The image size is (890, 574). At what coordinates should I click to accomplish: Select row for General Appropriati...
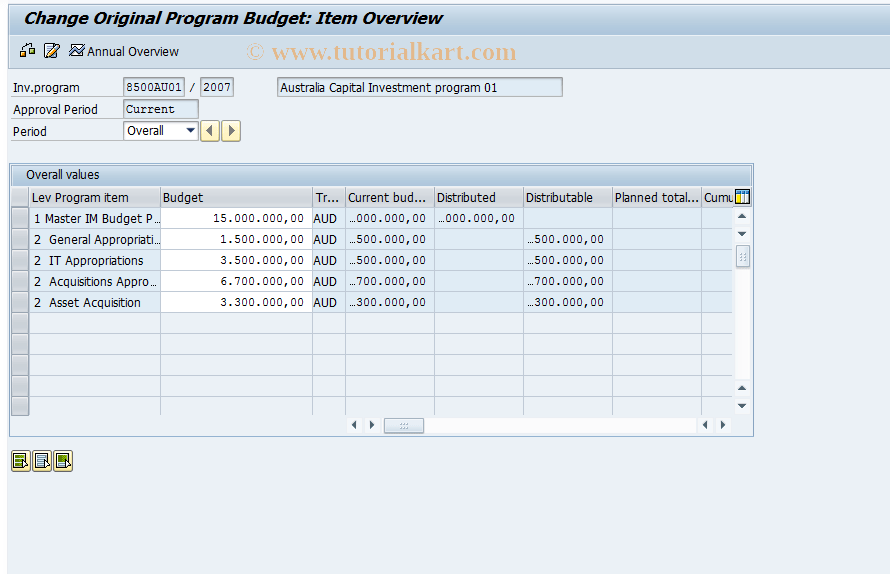point(20,240)
